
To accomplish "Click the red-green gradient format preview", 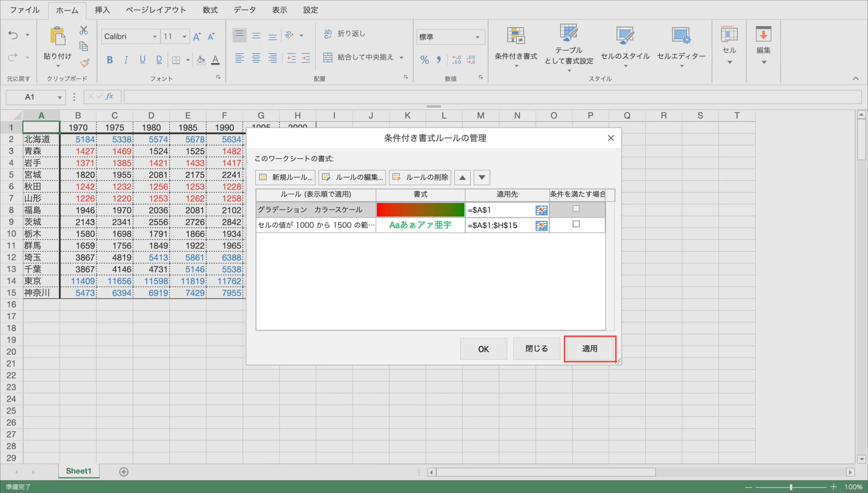I will point(420,210).
